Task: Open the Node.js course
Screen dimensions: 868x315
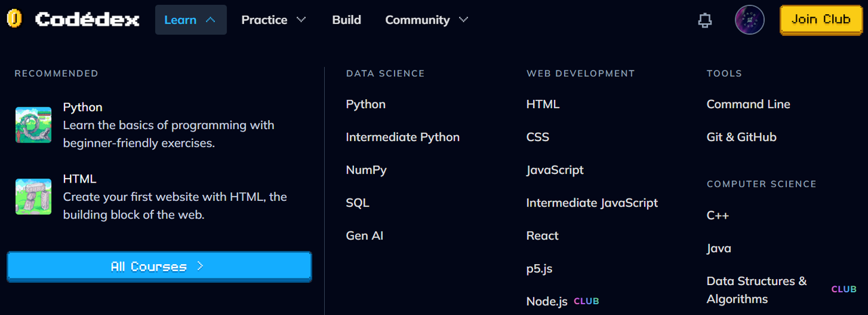Action: coord(547,301)
